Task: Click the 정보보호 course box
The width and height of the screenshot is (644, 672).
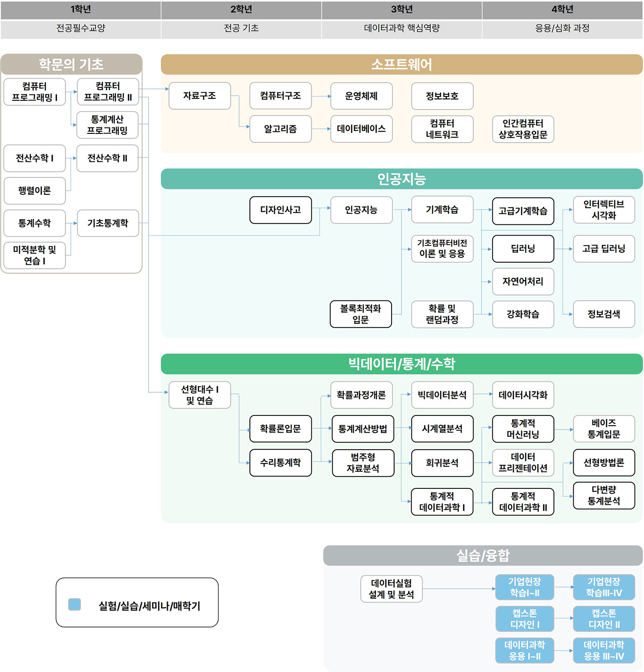Action: point(442,96)
